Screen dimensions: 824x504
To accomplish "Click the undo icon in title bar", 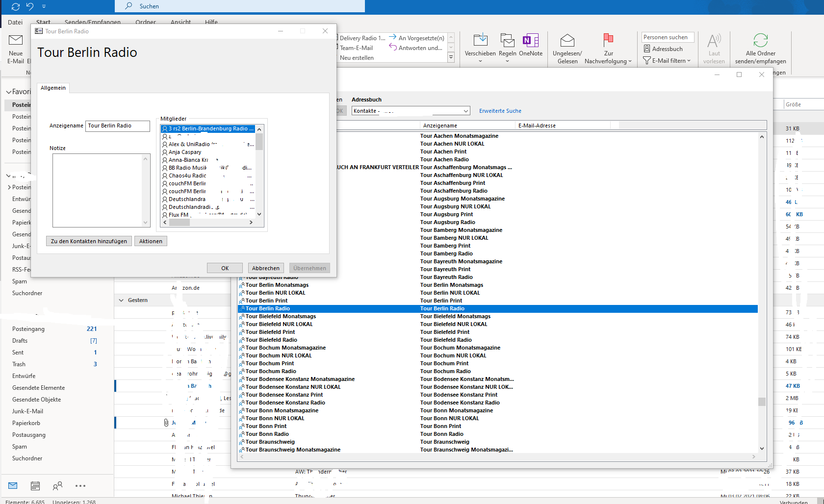I will 30,6.
